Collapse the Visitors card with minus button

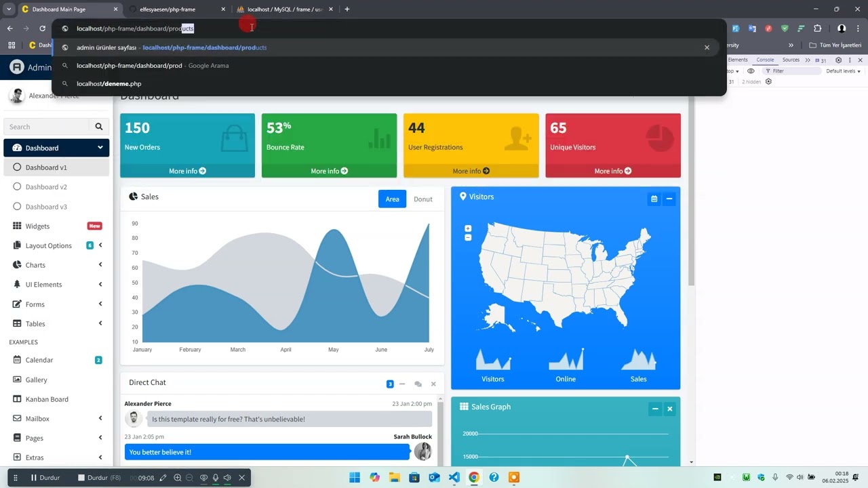pos(669,199)
